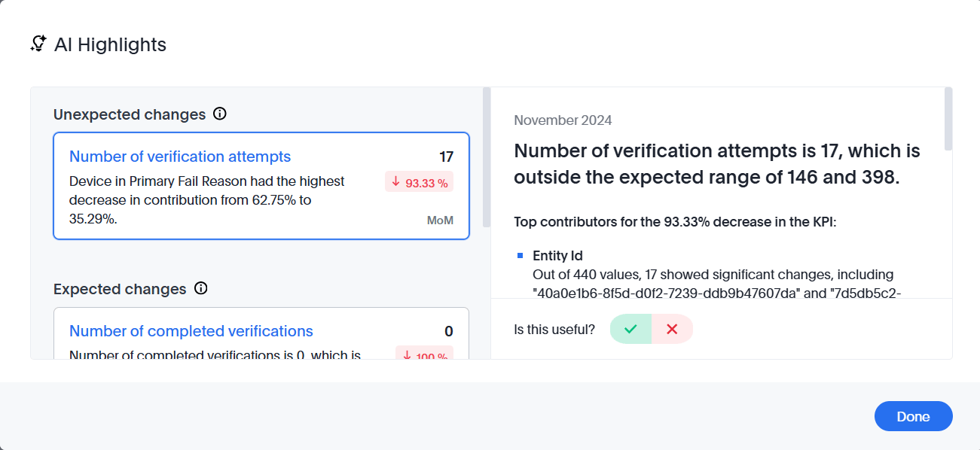The height and width of the screenshot is (450, 980).
Task: Click the MoM label on the verification card
Action: [x=440, y=220]
